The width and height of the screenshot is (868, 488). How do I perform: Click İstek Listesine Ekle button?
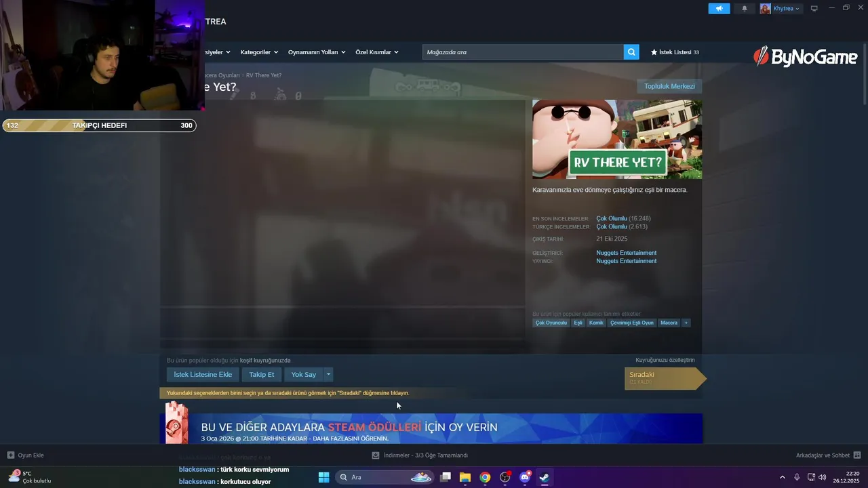(203, 374)
